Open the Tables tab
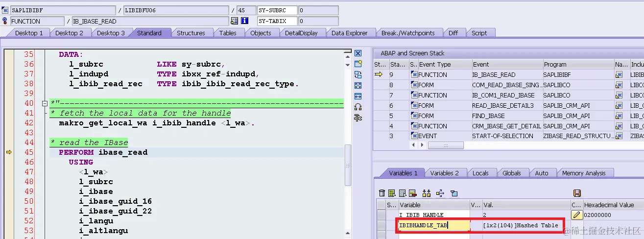This screenshot has height=239, width=644. (228, 33)
